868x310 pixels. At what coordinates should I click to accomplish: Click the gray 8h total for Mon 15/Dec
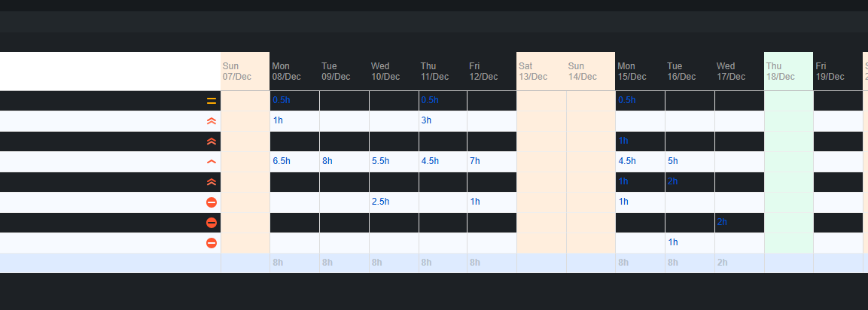tap(623, 263)
